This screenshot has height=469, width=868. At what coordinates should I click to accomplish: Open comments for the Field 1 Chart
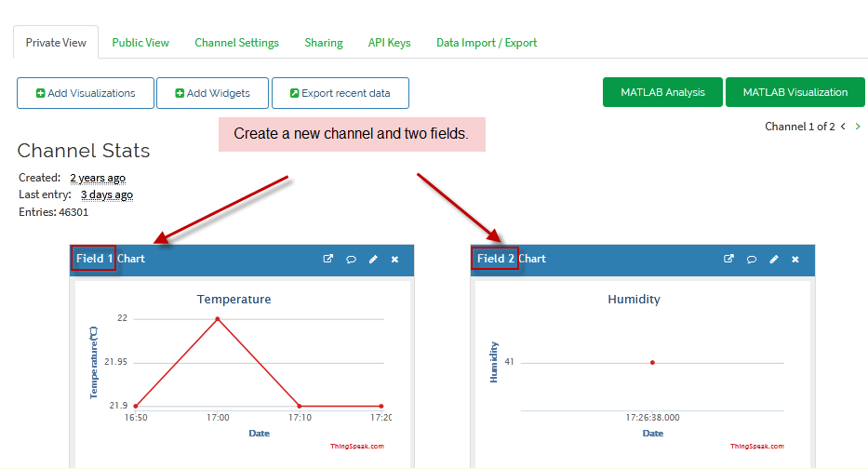pyautogui.click(x=351, y=259)
